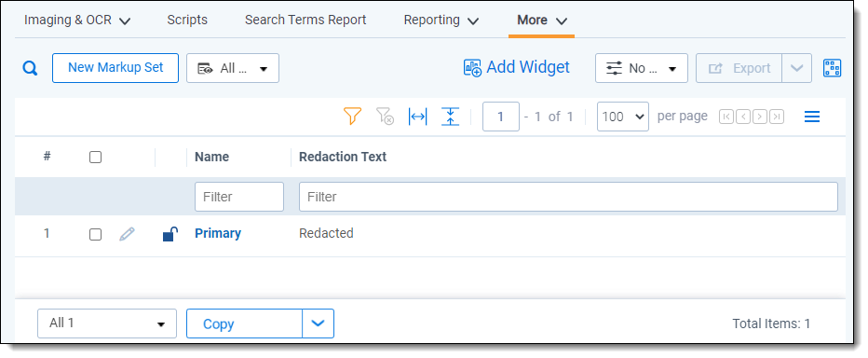Go to next page arrow
This screenshot has height=358, width=868.
tap(760, 117)
